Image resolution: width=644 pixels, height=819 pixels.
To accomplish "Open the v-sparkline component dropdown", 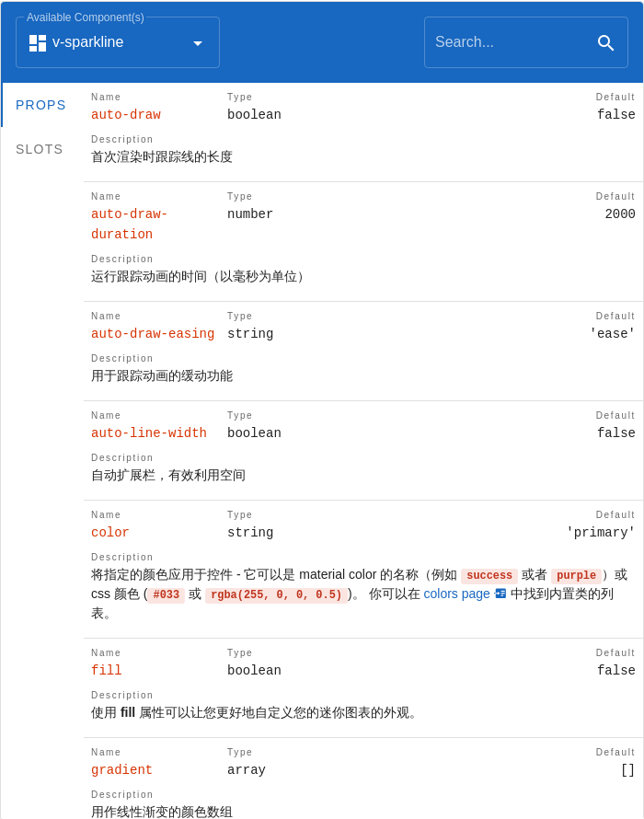I will click(118, 41).
